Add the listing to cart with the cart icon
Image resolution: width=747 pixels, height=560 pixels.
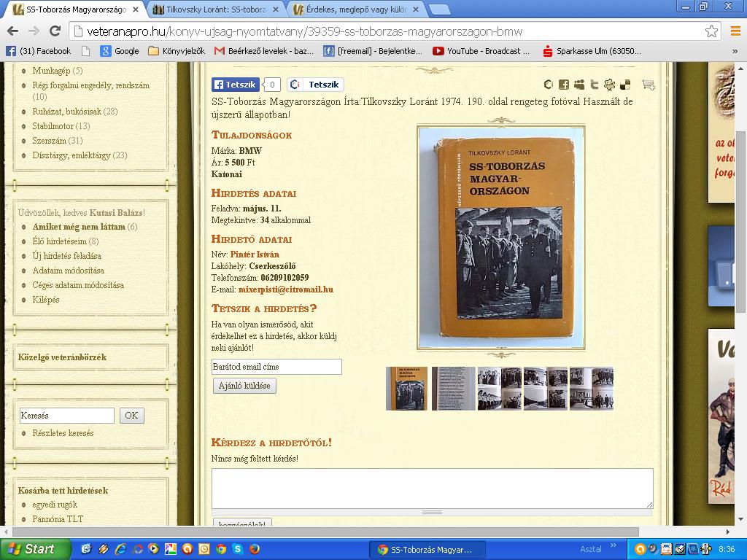[x=648, y=85]
